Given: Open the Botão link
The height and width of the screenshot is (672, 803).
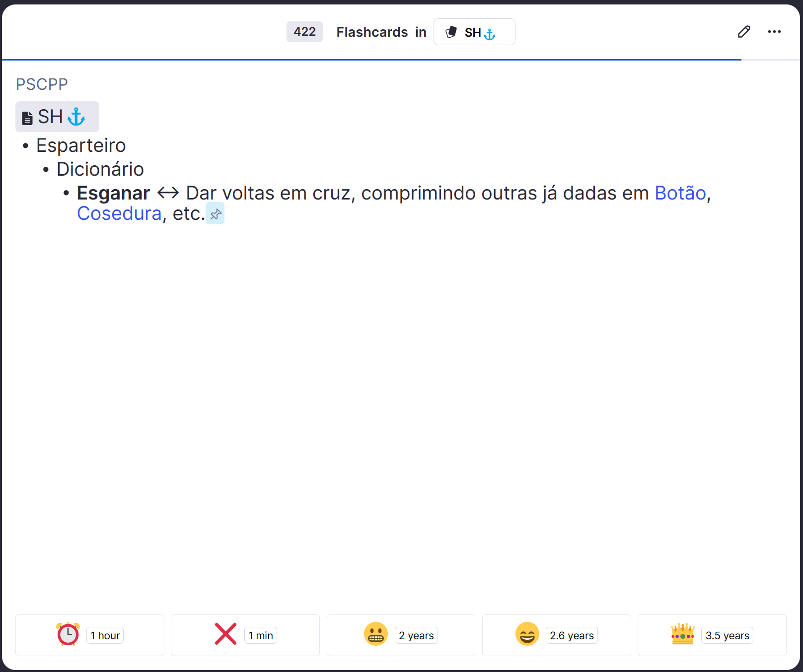Looking at the screenshot, I should click(680, 193).
